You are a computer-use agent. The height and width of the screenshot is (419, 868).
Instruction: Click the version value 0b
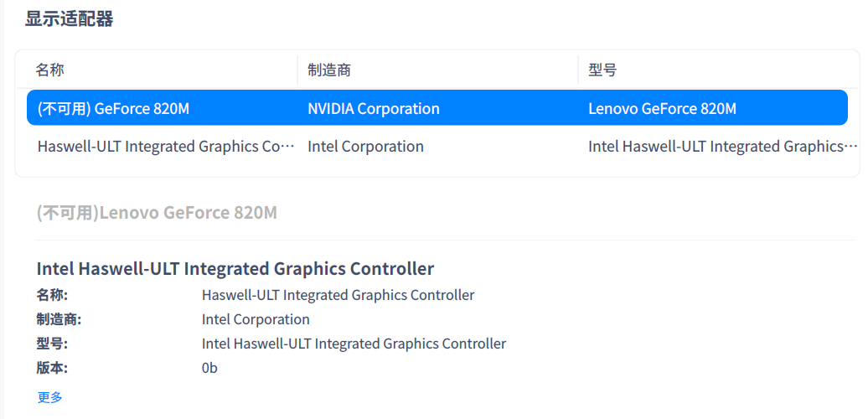point(209,368)
